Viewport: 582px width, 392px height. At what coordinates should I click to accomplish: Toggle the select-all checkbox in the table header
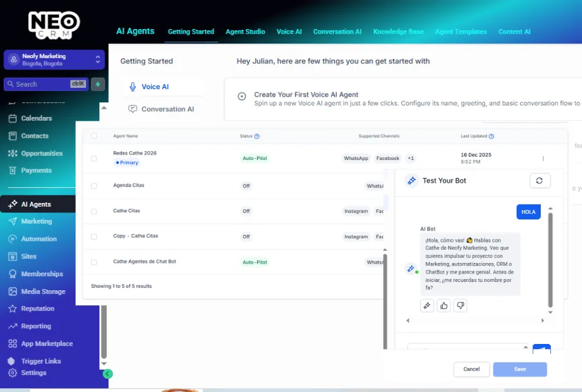[94, 136]
